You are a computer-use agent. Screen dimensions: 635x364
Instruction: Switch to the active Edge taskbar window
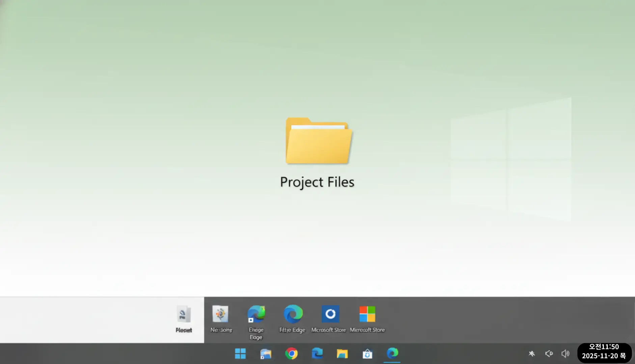392,353
